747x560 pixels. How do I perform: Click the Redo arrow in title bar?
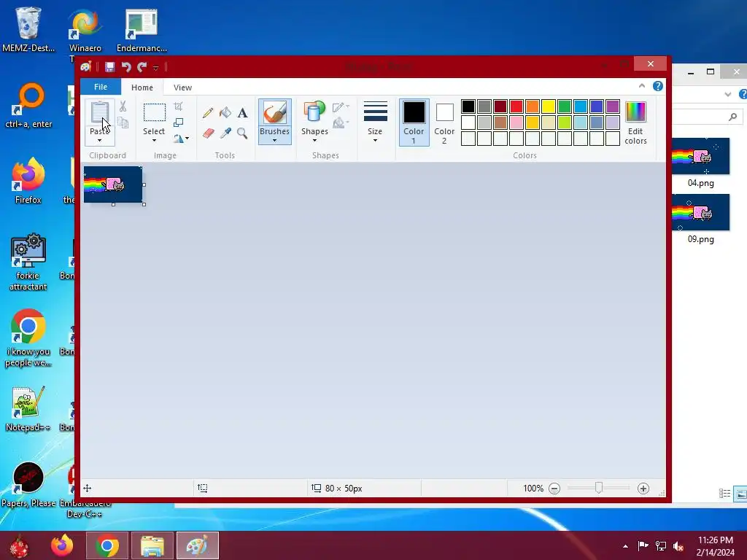[142, 67]
